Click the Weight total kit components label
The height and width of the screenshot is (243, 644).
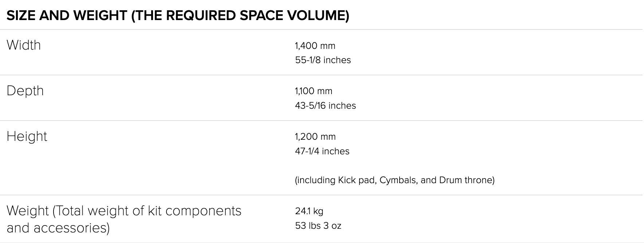coord(124,211)
